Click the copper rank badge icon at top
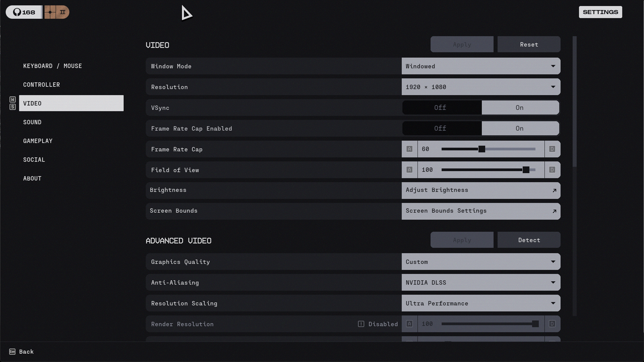The width and height of the screenshot is (644, 362). (57, 12)
